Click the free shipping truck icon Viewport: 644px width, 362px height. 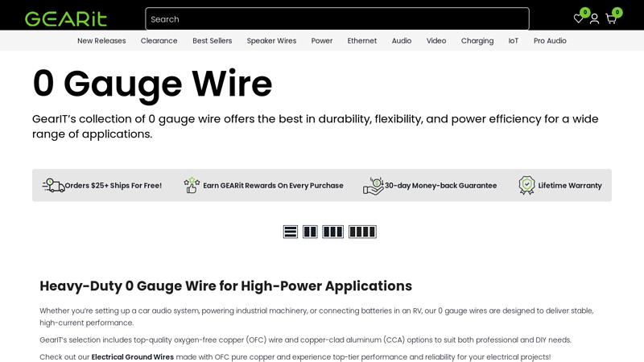tap(53, 185)
